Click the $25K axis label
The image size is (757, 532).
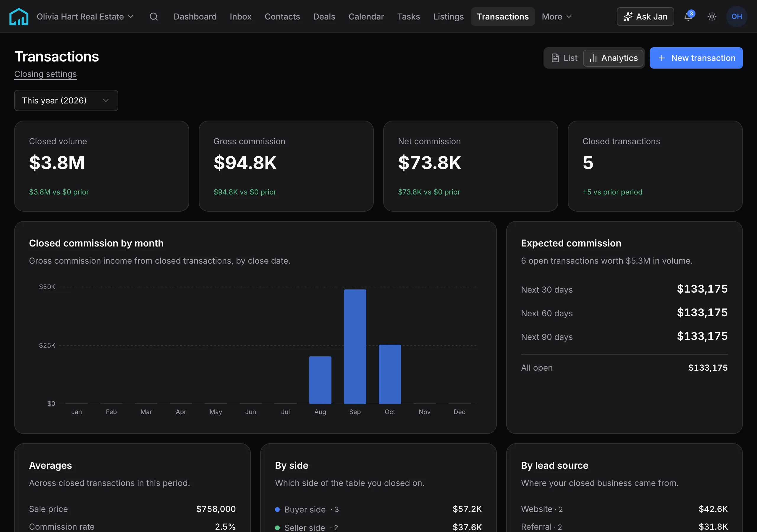click(x=47, y=346)
